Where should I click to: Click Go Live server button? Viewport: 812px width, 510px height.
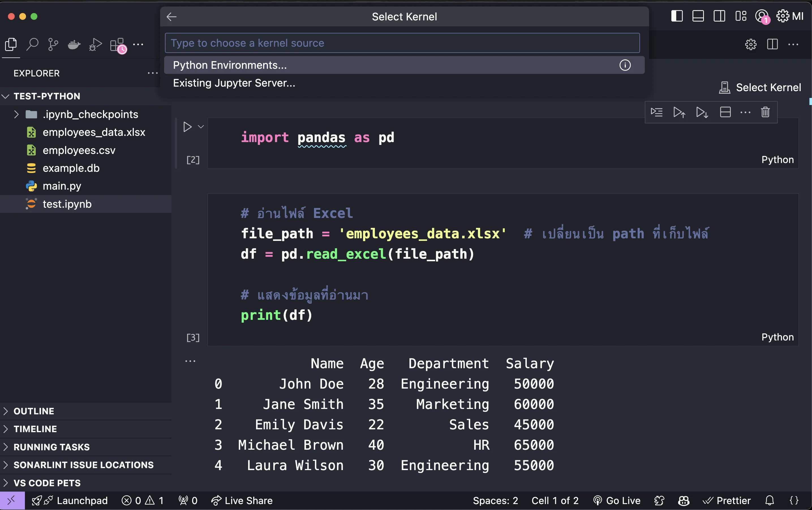(x=616, y=501)
